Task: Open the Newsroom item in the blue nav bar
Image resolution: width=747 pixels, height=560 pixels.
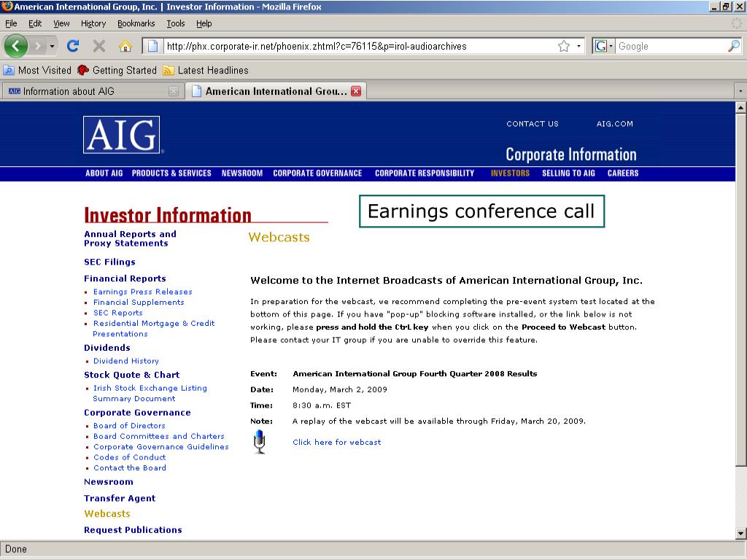Action: click(x=242, y=174)
